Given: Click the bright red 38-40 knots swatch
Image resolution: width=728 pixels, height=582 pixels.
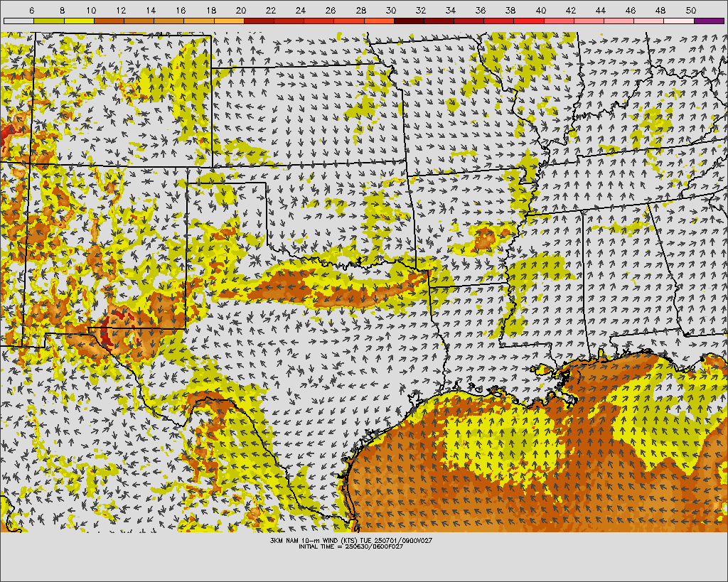Looking at the screenshot, I should pos(529,21).
